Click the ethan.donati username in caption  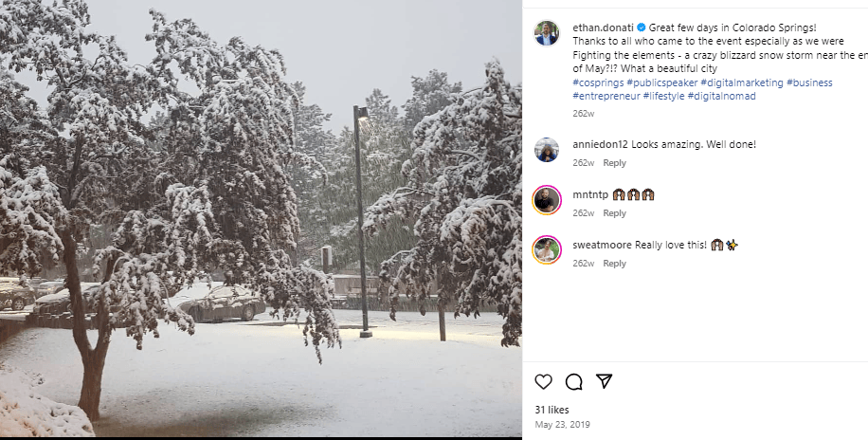[x=604, y=27]
